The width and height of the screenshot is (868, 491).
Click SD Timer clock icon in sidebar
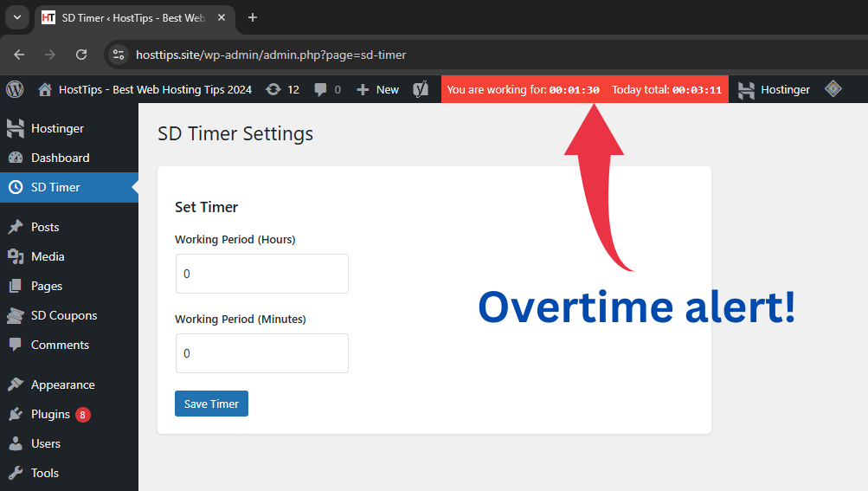click(x=16, y=187)
